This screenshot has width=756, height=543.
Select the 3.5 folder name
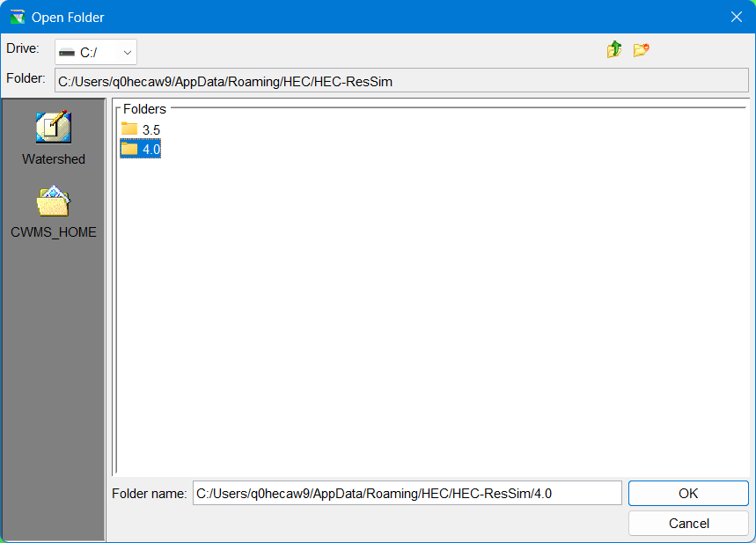[x=151, y=130]
